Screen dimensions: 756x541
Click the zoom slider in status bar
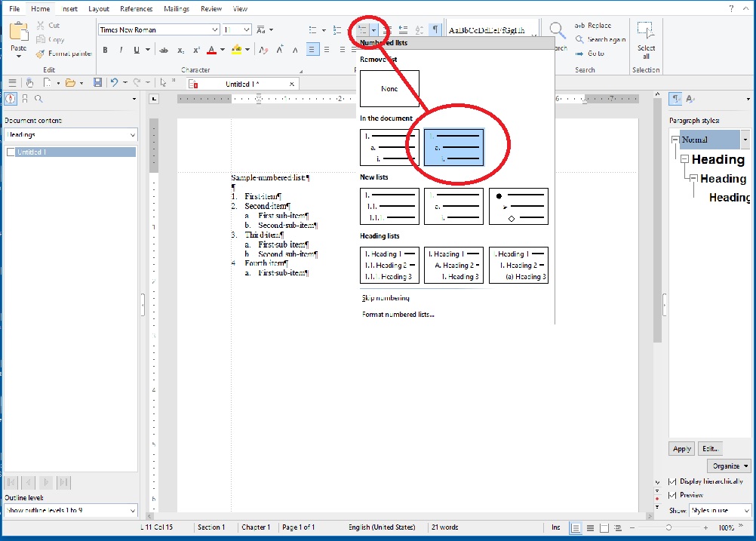[x=668, y=527]
